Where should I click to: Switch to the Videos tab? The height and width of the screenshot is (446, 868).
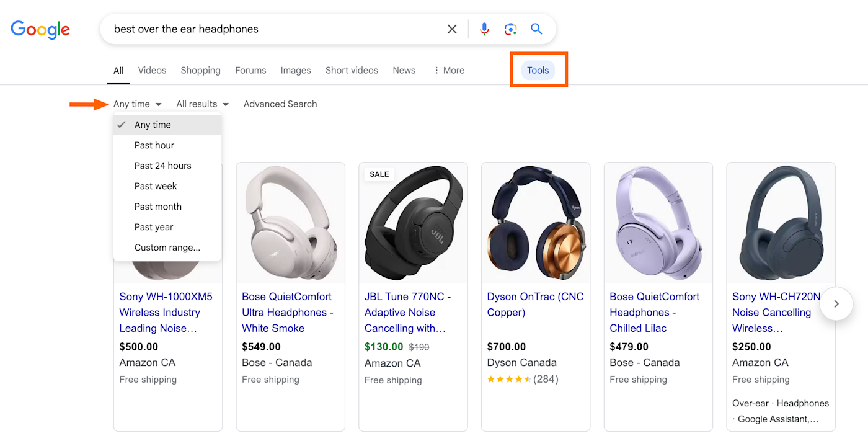coord(152,71)
